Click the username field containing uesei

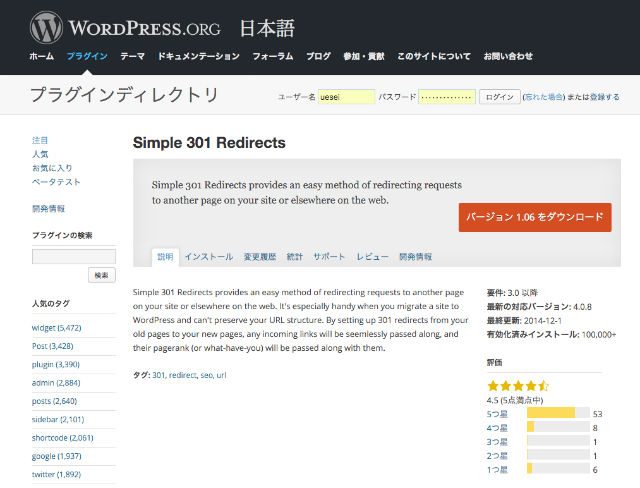pyautogui.click(x=347, y=97)
